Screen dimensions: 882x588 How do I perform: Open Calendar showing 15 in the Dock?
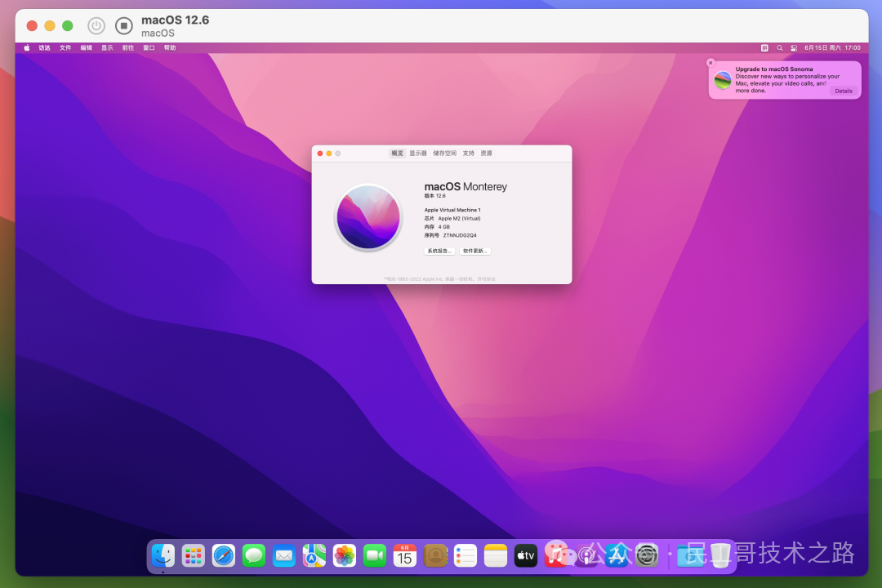click(405, 556)
